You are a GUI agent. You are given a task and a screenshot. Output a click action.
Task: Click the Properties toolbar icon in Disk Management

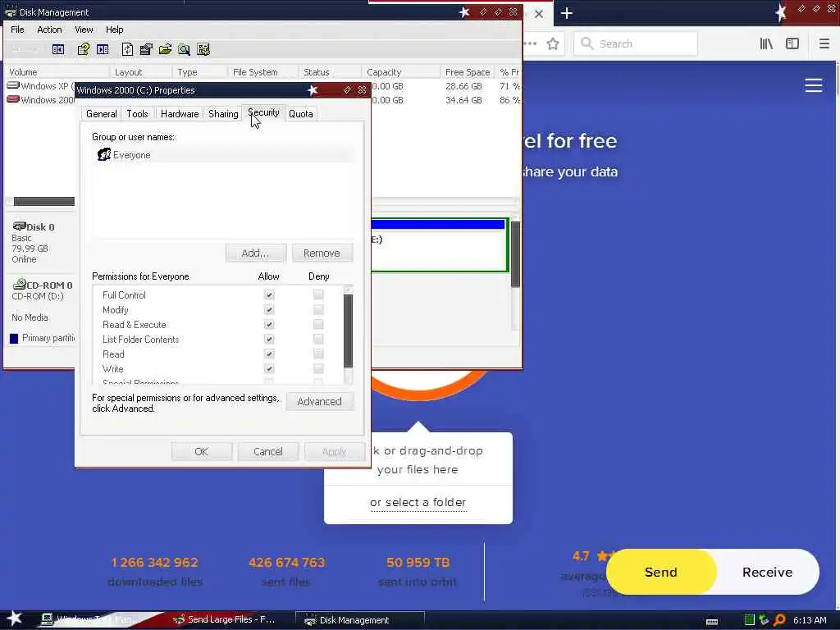(x=146, y=50)
